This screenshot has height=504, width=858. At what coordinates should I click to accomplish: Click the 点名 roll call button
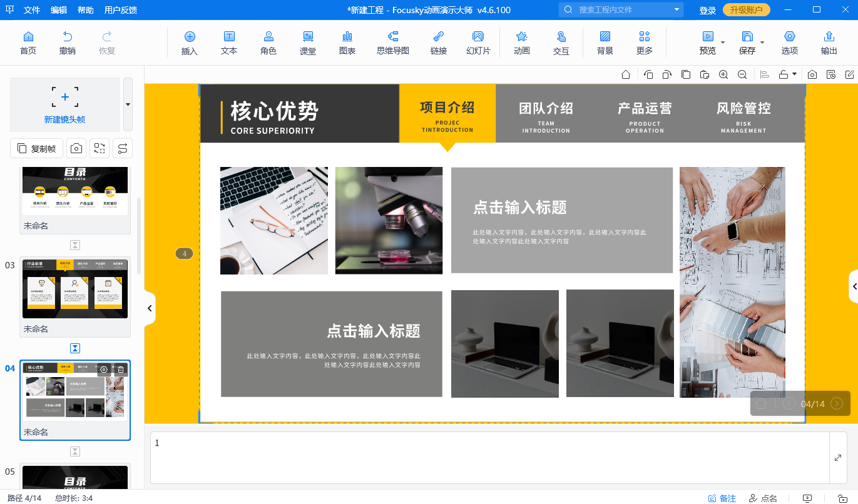763,498
